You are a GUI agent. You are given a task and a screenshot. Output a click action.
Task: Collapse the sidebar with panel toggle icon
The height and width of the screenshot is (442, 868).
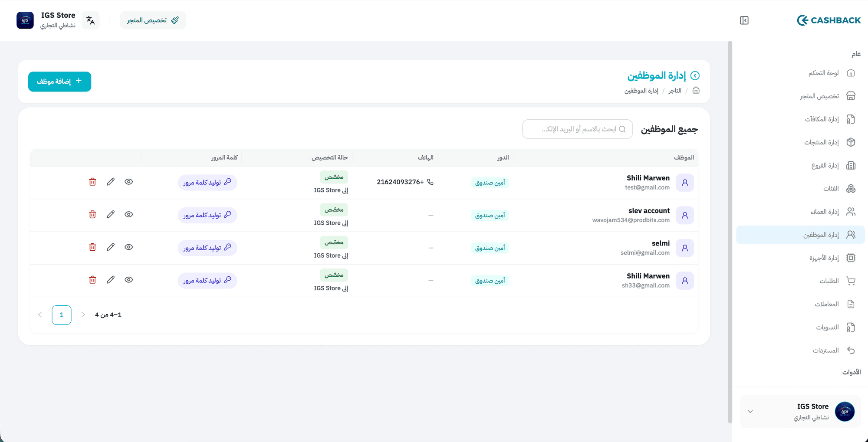click(744, 20)
